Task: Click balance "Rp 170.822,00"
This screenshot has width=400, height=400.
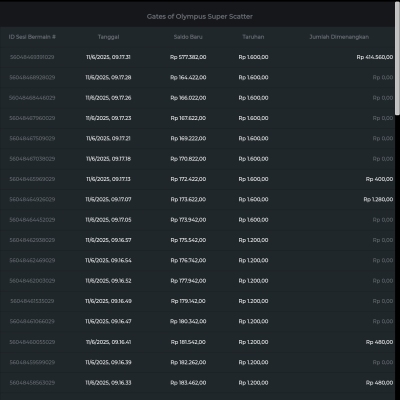Action: click(x=188, y=159)
